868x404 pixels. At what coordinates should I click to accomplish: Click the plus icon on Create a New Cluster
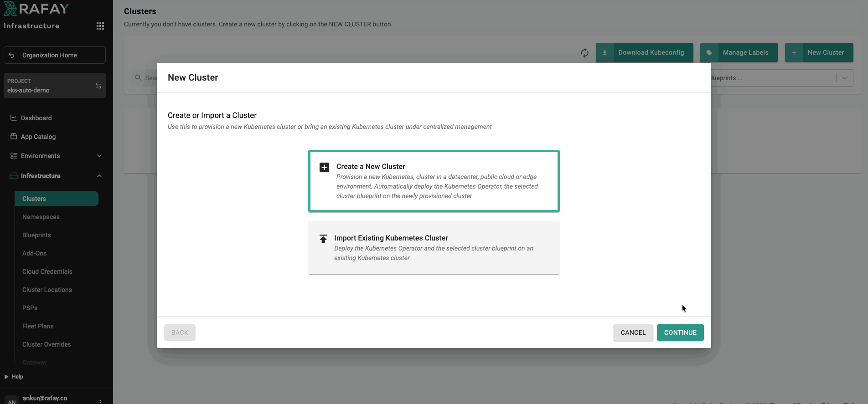[x=324, y=167]
